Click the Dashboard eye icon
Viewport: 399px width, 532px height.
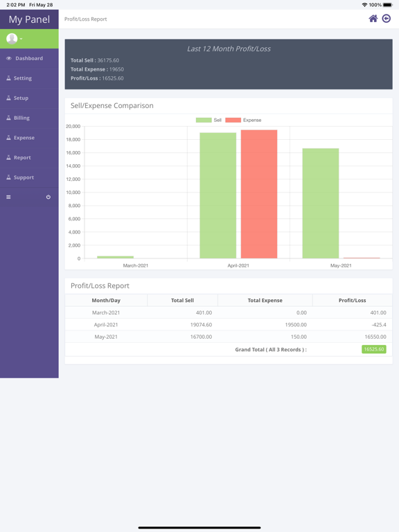click(9, 58)
